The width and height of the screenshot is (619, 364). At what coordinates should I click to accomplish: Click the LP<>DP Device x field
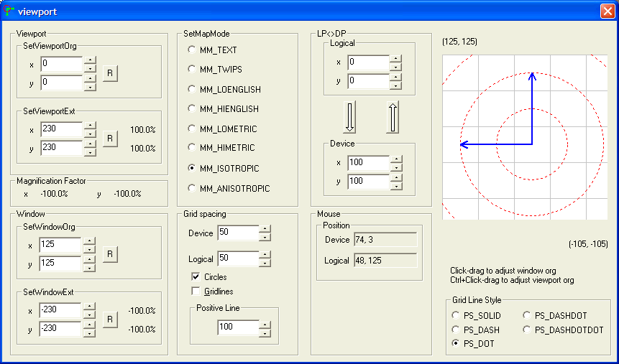(368, 163)
